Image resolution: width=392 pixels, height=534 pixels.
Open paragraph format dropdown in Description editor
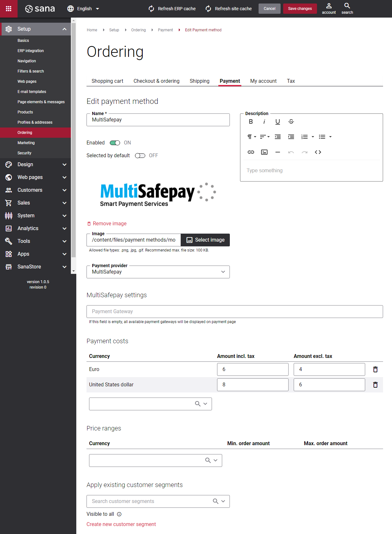(x=252, y=137)
